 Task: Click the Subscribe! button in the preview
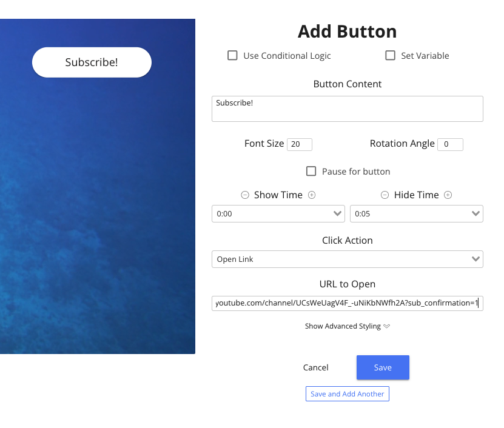click(x=92, y=62)
